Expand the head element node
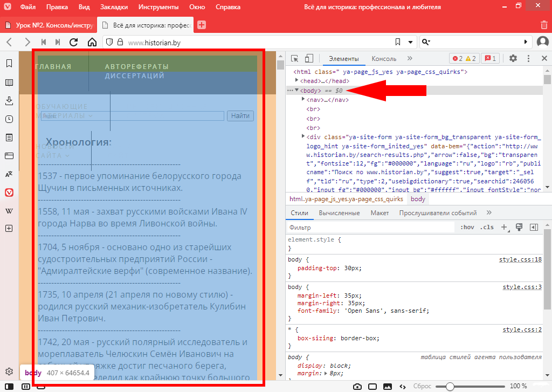 click(x=296, y=81)
